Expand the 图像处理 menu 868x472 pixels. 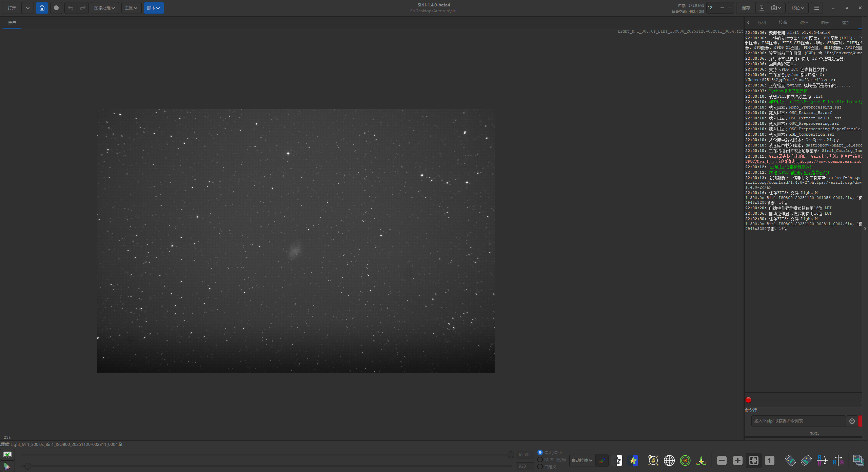[x=104, y=8]
